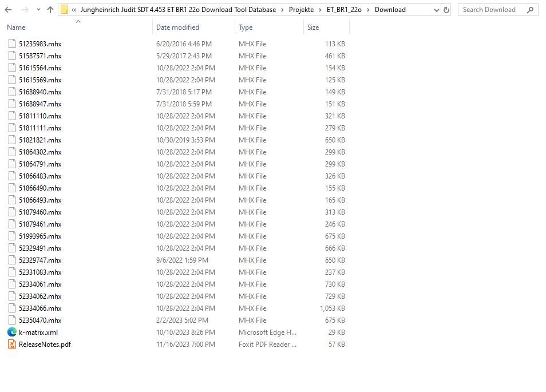Select file name 52350470.mhx
The width and height of the screenshot is (546, 392).
pyautogui.click(x=40, y=320)
